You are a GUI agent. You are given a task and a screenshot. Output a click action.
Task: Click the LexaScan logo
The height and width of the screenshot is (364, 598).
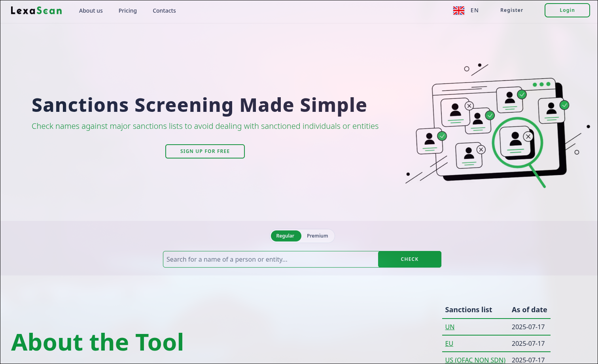(36, 11)
